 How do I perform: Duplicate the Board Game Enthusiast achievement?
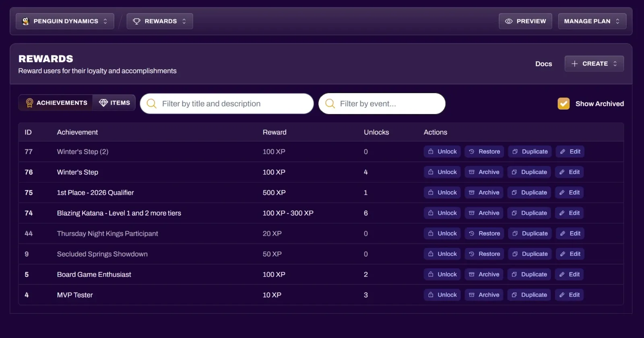[x=529, y=274]
